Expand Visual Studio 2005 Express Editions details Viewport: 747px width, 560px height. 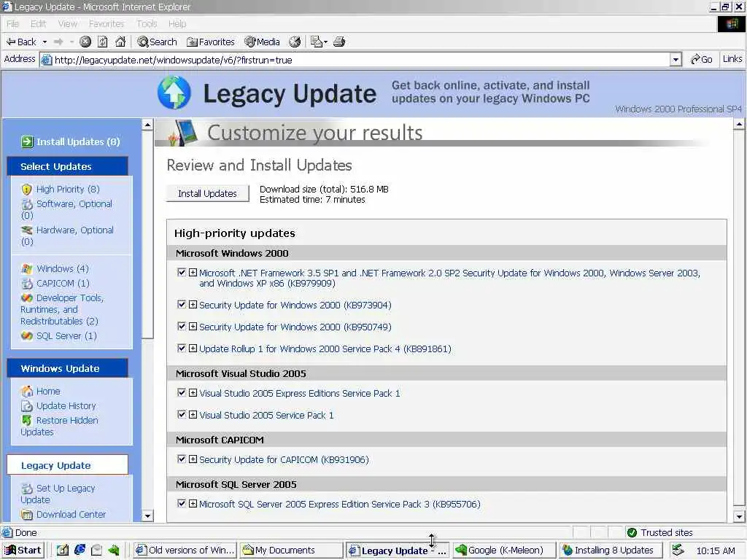(193, 392)
